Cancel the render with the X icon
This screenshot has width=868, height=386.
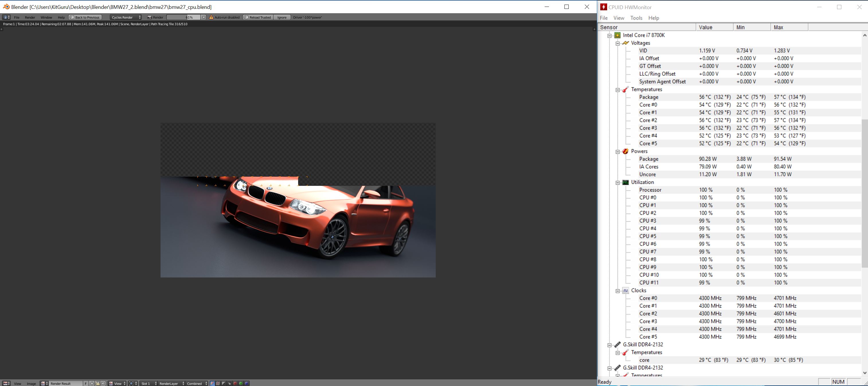click(x=204, y=17)
